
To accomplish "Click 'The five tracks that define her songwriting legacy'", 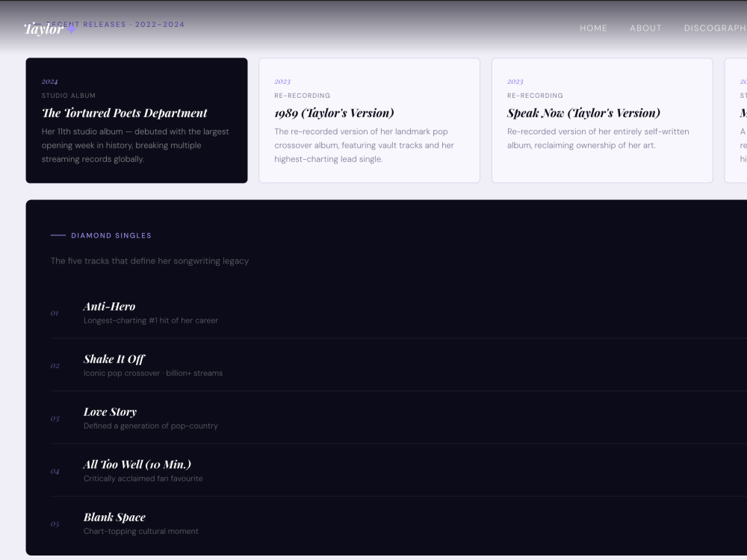I will point(149,261).
